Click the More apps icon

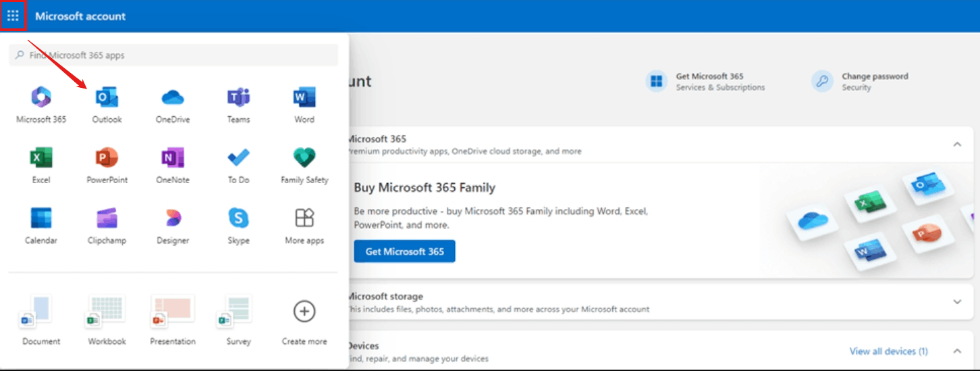304,218
